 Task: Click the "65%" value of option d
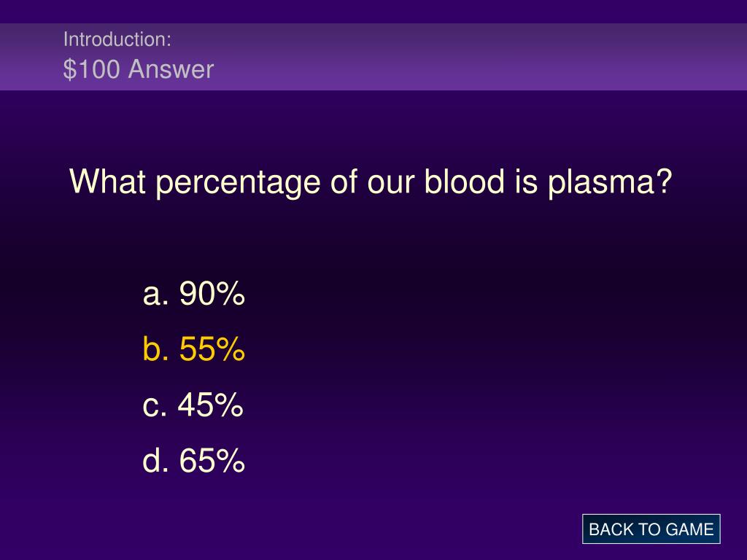pyautogui.click(x=212, y=461)
